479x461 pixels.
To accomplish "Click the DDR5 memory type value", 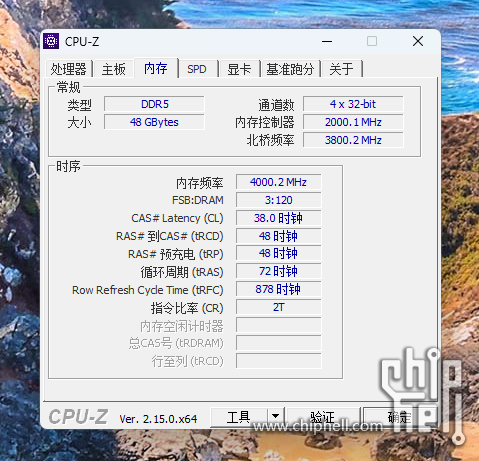I will [x=154, y=104].
